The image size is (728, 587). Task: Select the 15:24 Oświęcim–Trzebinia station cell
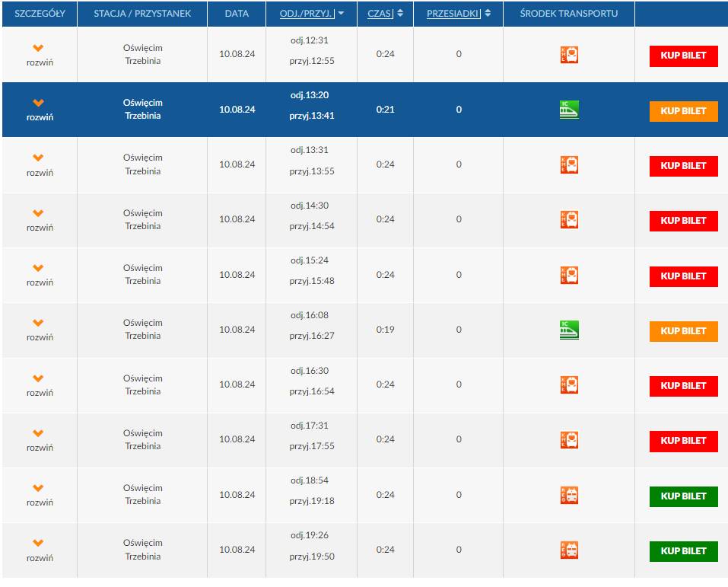click(x=142, y=275)
